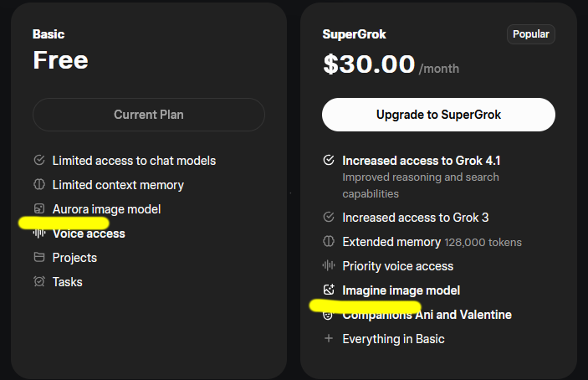Click the Aurora image model icon
Viewport: 588px width, 380px height.
(x=38, y=208)
